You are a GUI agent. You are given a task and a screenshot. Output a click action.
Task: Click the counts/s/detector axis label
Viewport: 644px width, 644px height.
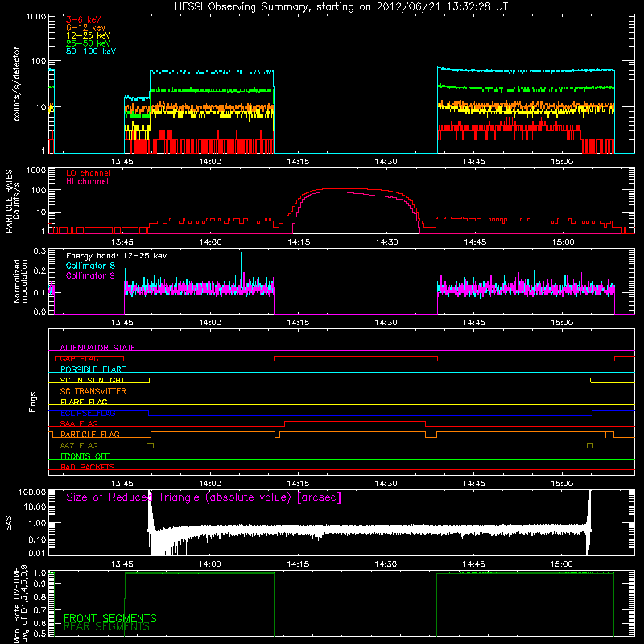[x=16, y=84]
